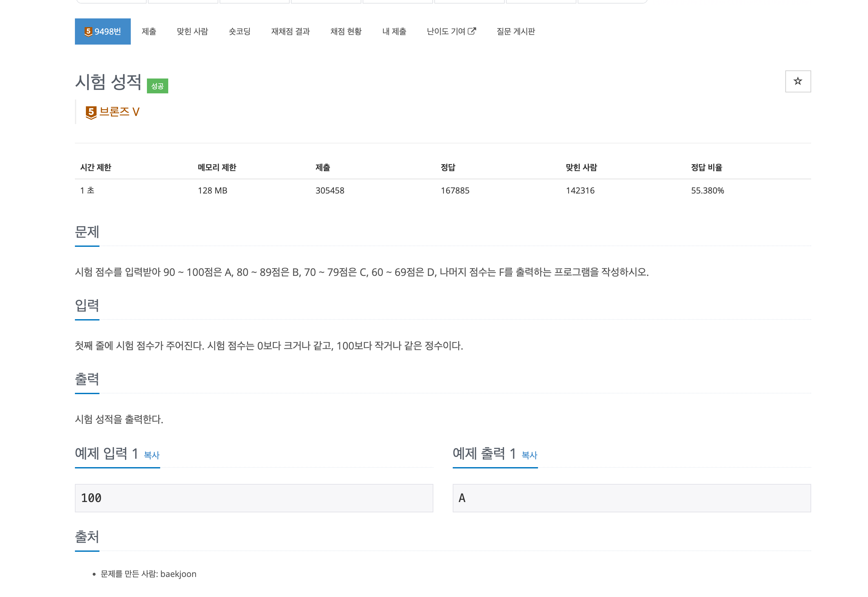Go to the 재채점 결과 tab

tap(290, 31)
